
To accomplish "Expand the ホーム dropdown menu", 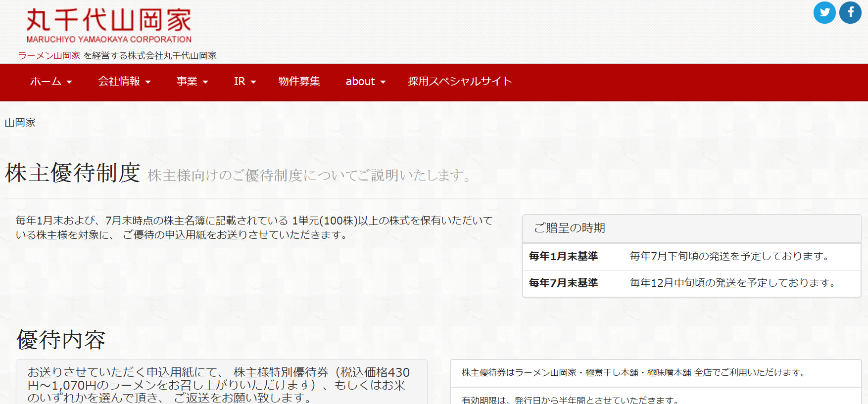I will coord(51,82).
